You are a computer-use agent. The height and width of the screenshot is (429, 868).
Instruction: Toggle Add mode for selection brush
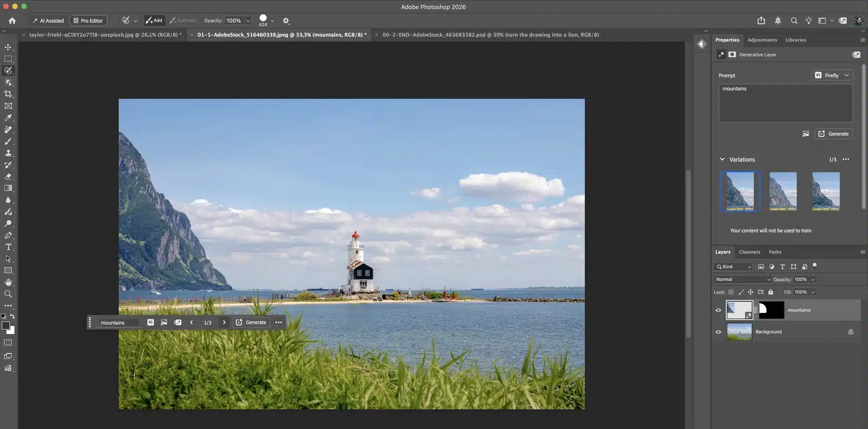pos(154,21)
